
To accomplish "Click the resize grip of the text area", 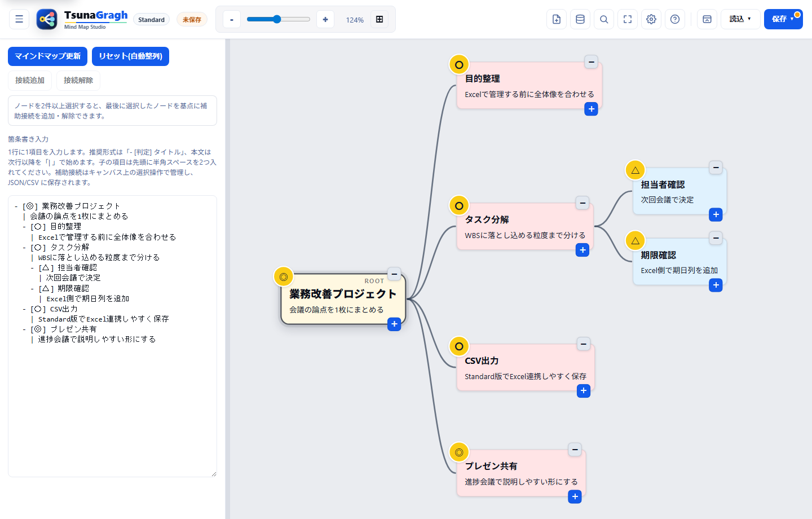I will pos(214,474).
